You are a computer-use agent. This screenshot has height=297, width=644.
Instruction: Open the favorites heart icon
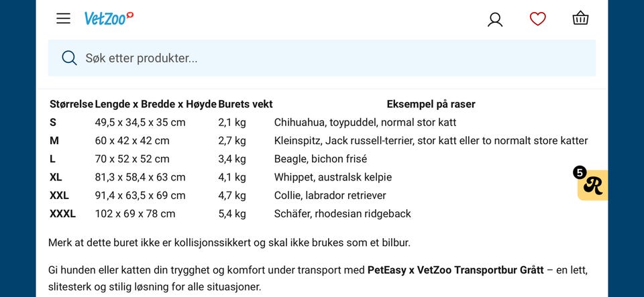tap(537, 19)
